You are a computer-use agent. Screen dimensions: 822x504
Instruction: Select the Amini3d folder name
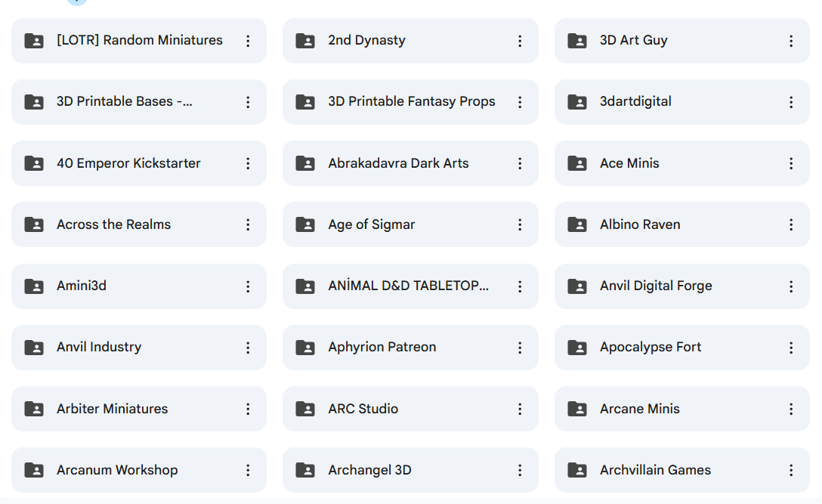click(x=82, y=286)
